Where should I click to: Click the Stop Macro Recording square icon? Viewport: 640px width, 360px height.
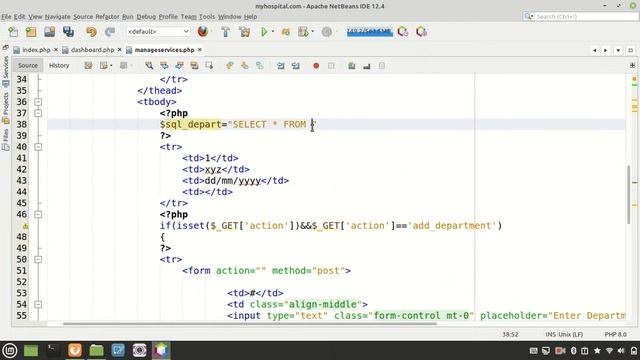point(331,66)
